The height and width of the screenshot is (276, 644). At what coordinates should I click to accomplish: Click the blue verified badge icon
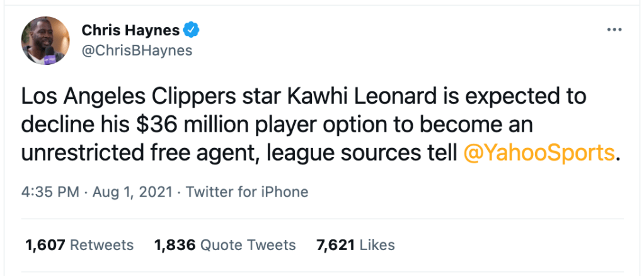[x=192, y=29]
